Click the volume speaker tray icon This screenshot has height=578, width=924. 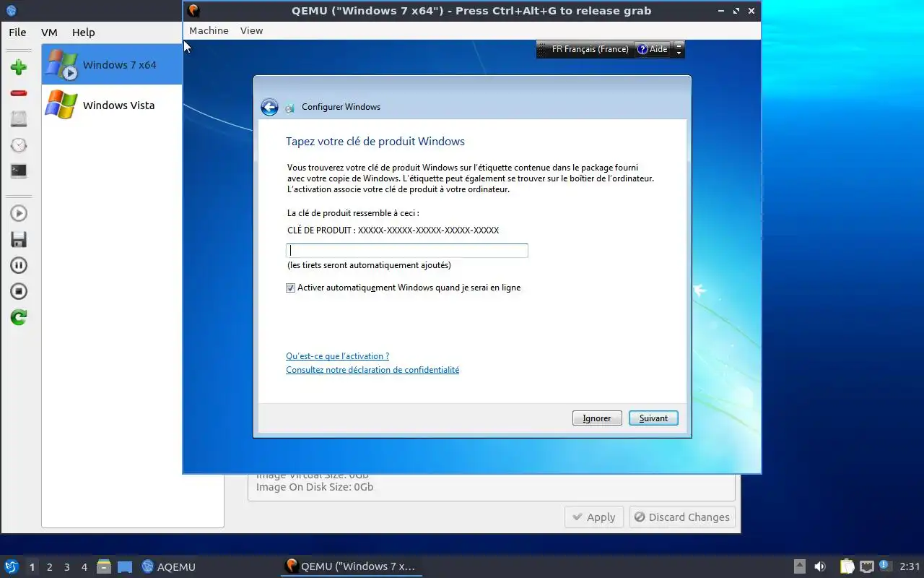(820, 566)
